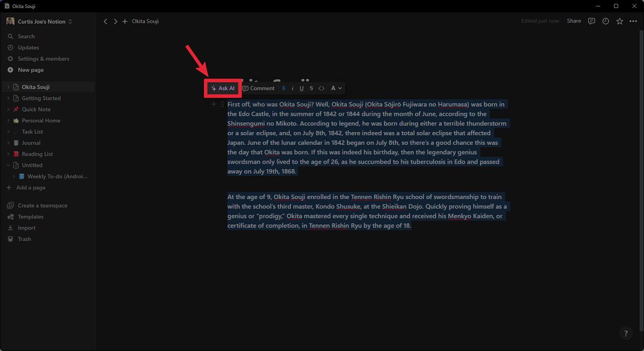
Task: Open Updates in the sidebar
Action: pyautogui.click(x=28, y=48)
